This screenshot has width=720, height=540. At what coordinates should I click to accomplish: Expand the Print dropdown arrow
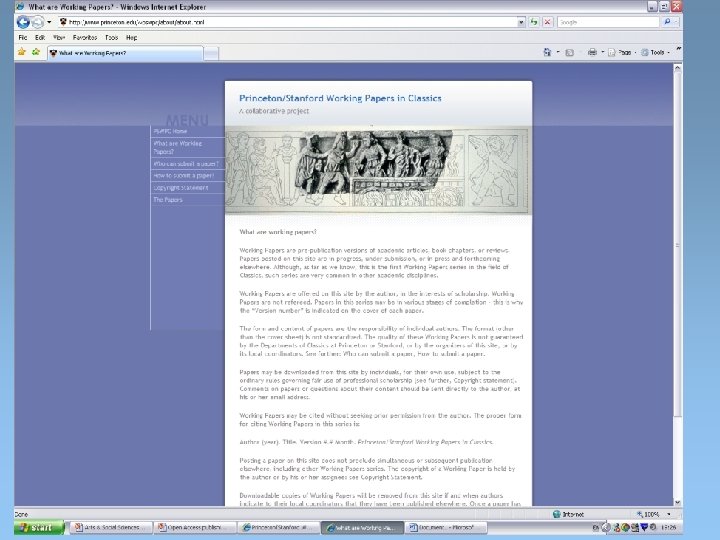coord(602,52)
